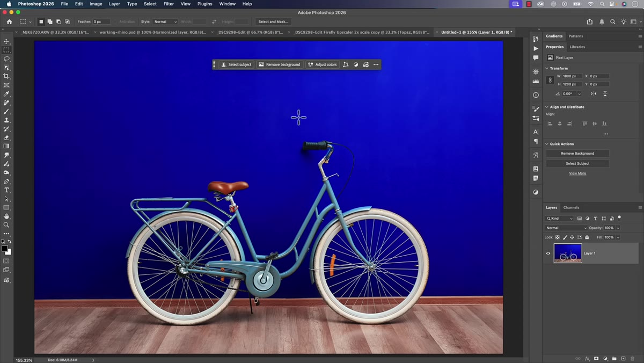This screenshot has width=644, height=363.
Task: Select the Horizontal Type tool
Action: pos(6,190)
